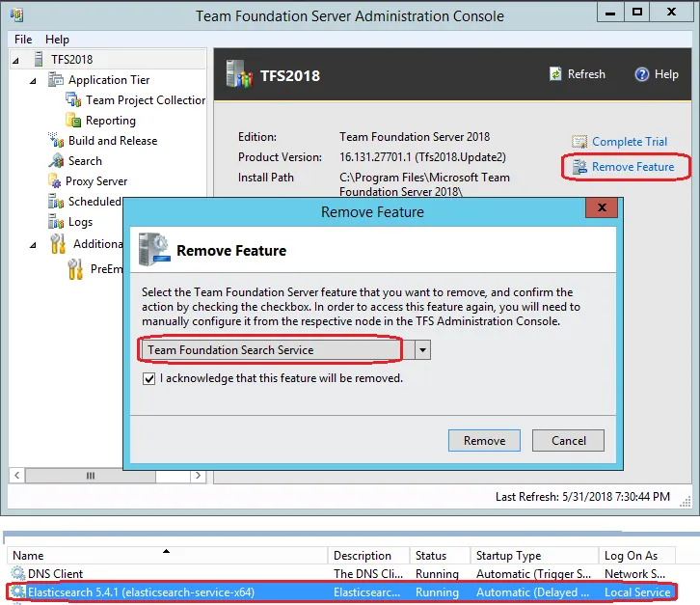Click the Startup Type column header
The height and width of the screenshot is (605, 700).
click(x=534, y=556)
